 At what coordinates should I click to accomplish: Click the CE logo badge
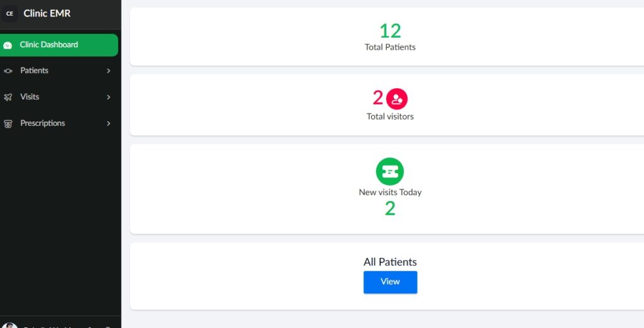coord(9,13)
